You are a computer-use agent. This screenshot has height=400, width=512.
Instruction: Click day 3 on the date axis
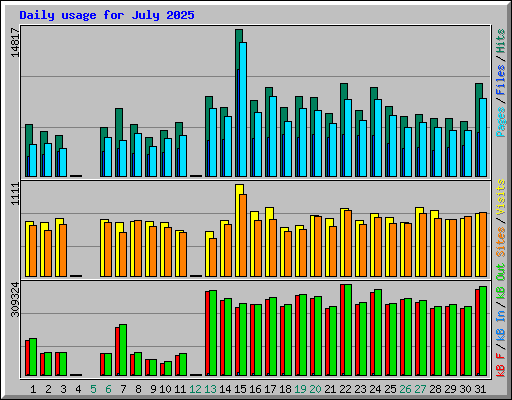(63, 389)
